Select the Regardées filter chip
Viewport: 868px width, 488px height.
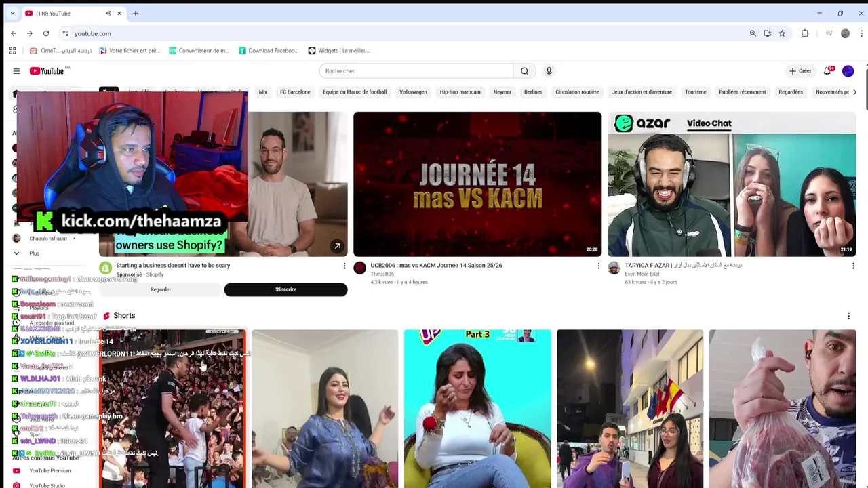pyautogui.click(x=791, y=92)
